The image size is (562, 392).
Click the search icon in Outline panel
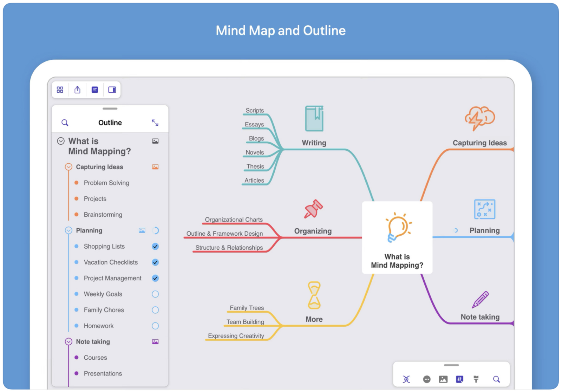coord(65,123)
